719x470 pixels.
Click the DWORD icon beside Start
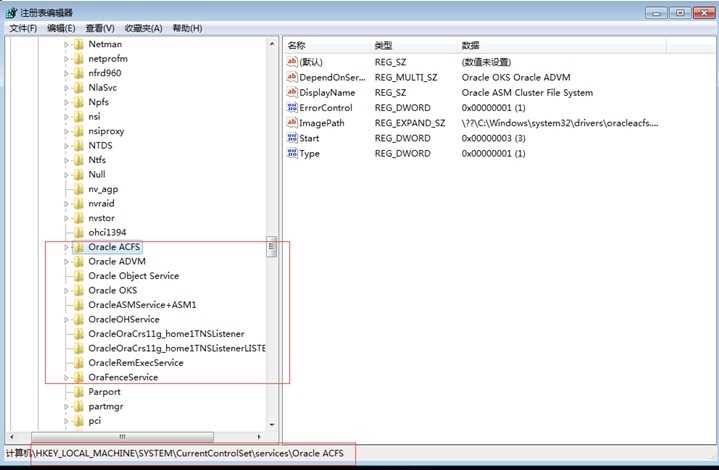click(x=292, y=138)
